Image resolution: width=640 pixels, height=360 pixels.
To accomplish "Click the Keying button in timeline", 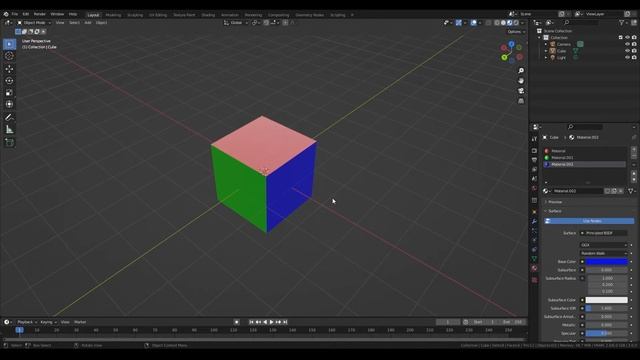I will pyautogui.click(x=48, y=322).
